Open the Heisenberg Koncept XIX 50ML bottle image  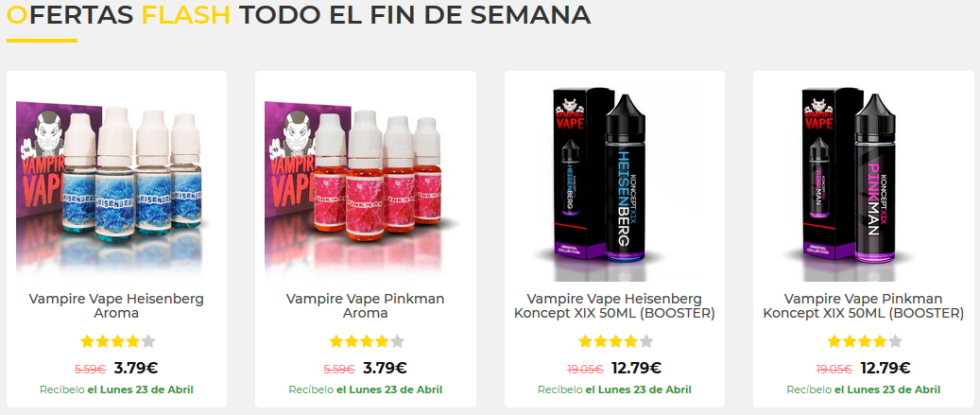[614, 182]
